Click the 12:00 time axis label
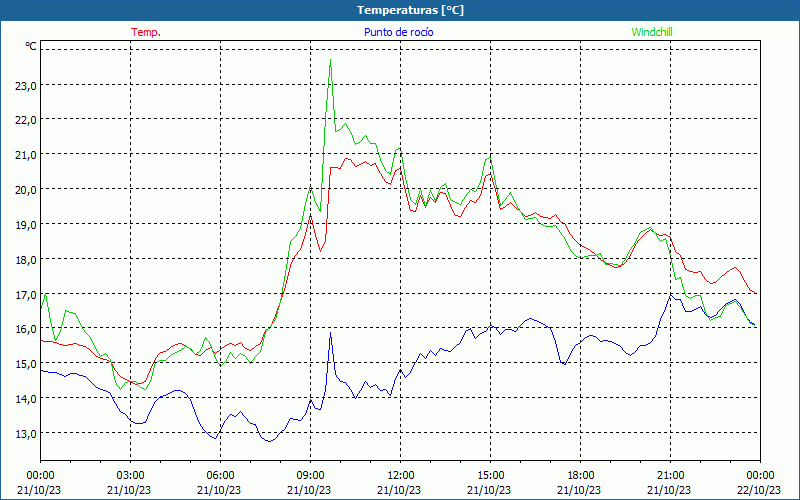This screenshot has height=500, width=800. click(x=401, y=476)
